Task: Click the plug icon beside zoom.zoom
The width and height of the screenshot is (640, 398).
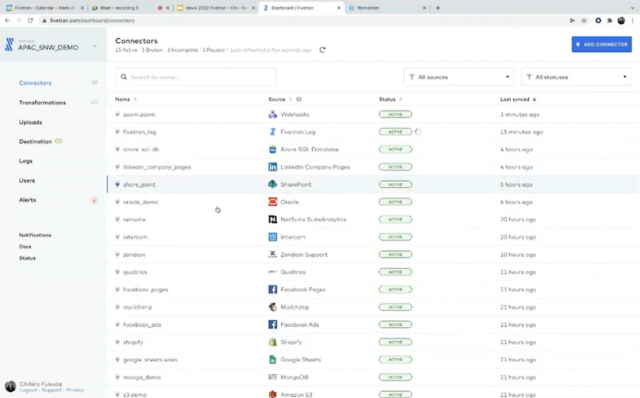Action: click(118, 115)
